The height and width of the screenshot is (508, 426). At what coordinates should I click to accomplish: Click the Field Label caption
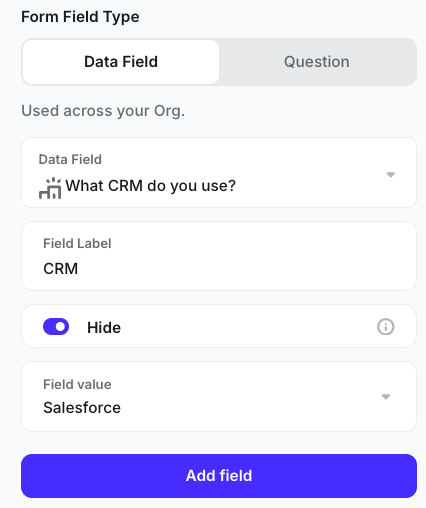77,243
